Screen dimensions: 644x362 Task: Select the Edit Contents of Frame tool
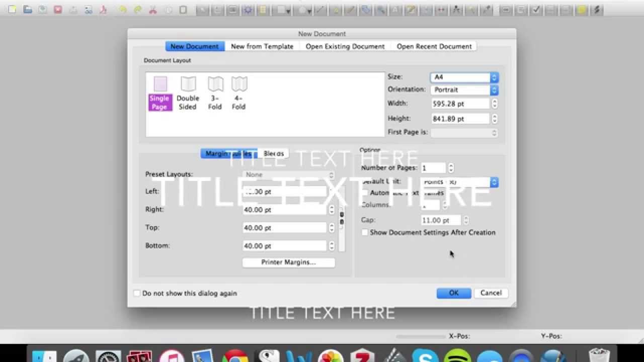tap(395, 10)
